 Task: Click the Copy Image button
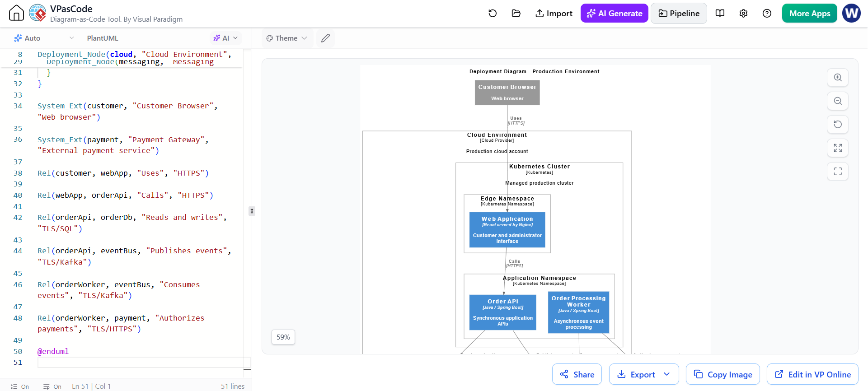click(x=723, y=374)
